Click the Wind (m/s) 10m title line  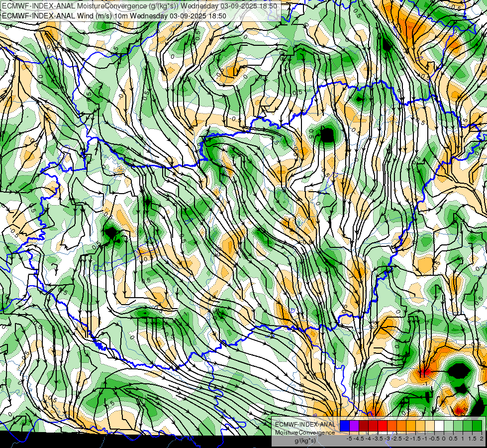click(x=114, y=16)
